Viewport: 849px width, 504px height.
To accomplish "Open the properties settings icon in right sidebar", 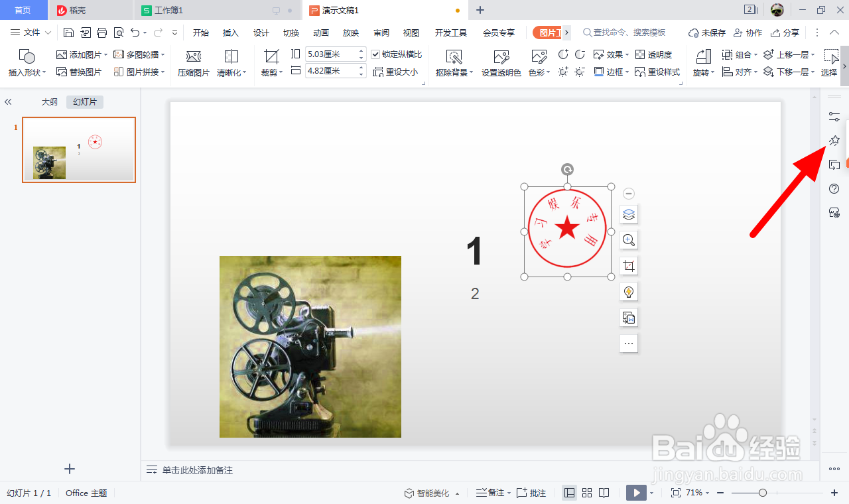I will pyautogui.click(x=834, y=117).
